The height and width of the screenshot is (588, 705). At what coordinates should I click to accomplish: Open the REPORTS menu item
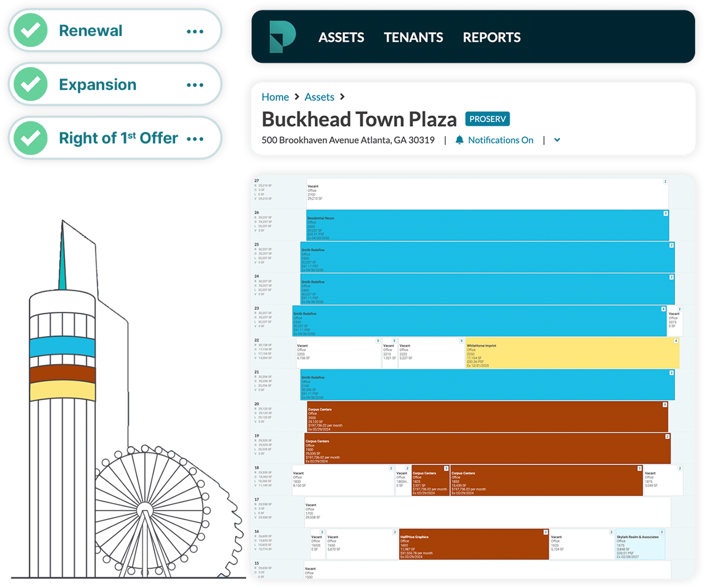click(492, 38)
